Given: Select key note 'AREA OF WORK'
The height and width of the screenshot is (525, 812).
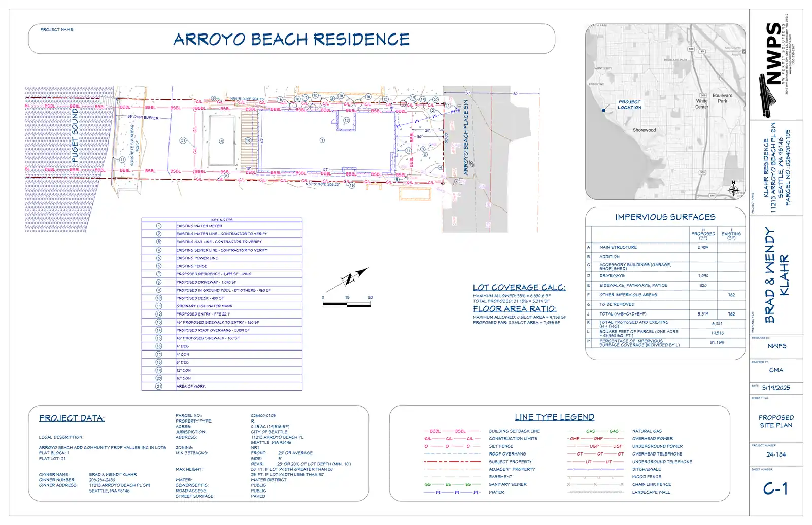Looking at the screenshot, I should [x=191, y=387].
